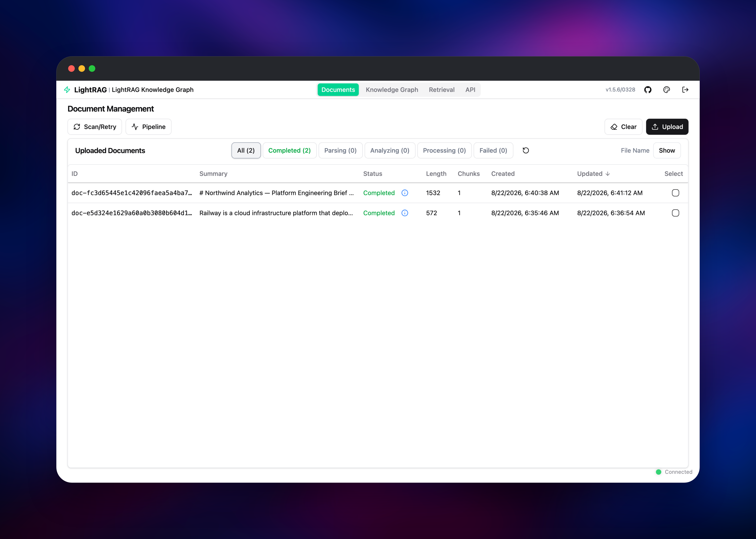Select checkbox for Railway document
Viewport: 756px width, 539px height.
675,213
